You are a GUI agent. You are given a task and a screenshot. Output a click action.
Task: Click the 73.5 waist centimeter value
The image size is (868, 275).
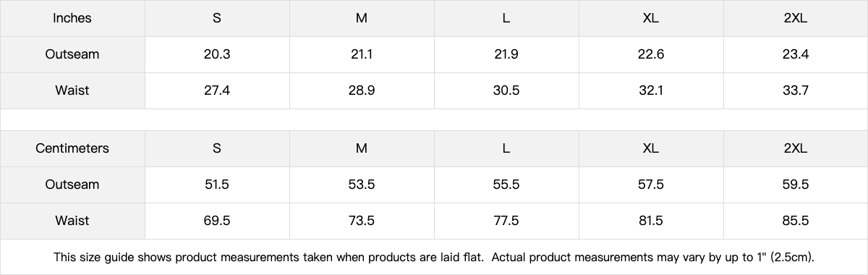(x=362, y=221)
